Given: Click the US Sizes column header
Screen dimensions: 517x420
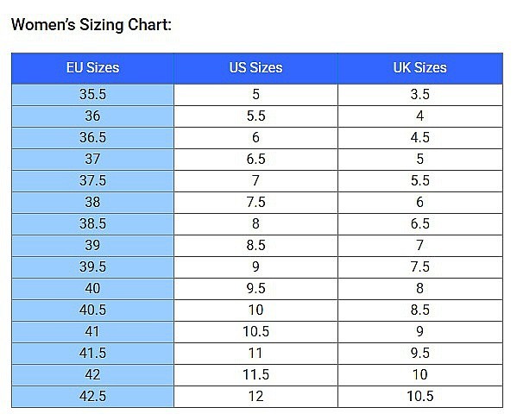Looking at the screenshot, I should [x=255, y=68].
